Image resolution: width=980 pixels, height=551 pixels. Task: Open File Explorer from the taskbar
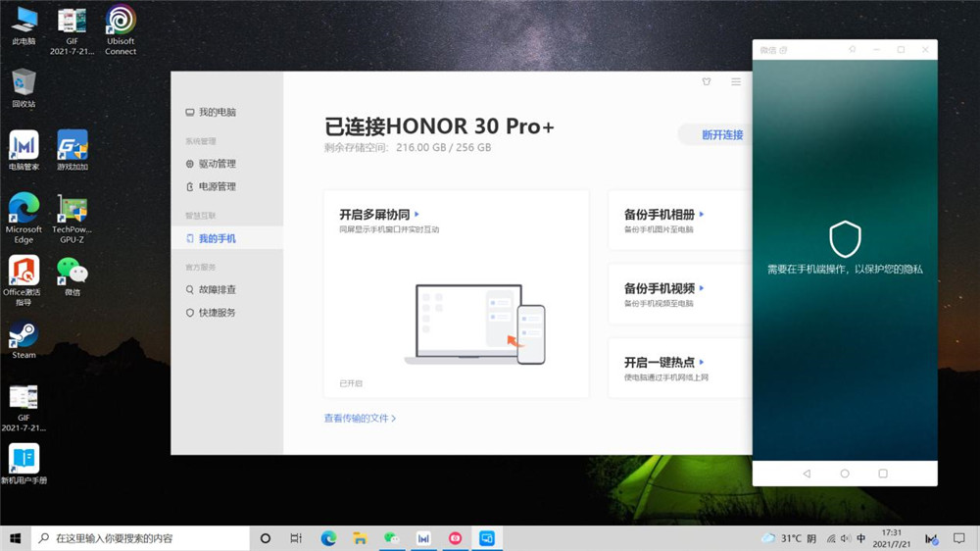click(360, 538)
